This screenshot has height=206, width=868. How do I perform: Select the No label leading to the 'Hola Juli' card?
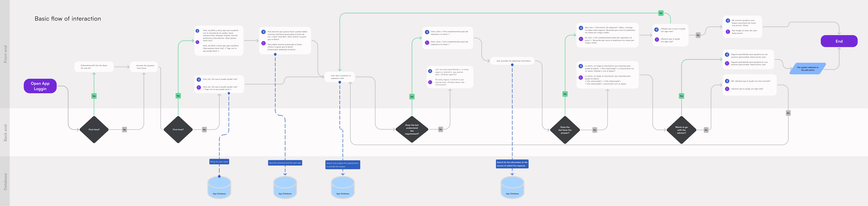(x=204, y=129)
